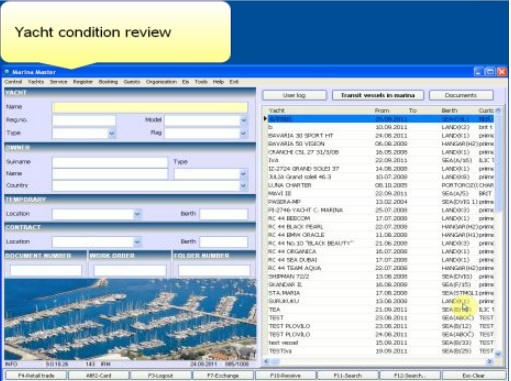Open the Guests menu

pos(132,82)
